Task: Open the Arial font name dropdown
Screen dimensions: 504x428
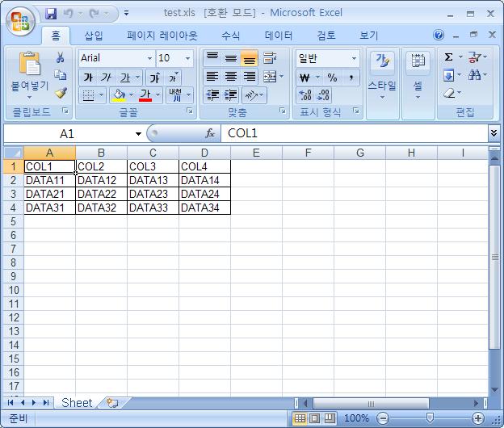Action: pyautogui.click(x=149, y=58)
